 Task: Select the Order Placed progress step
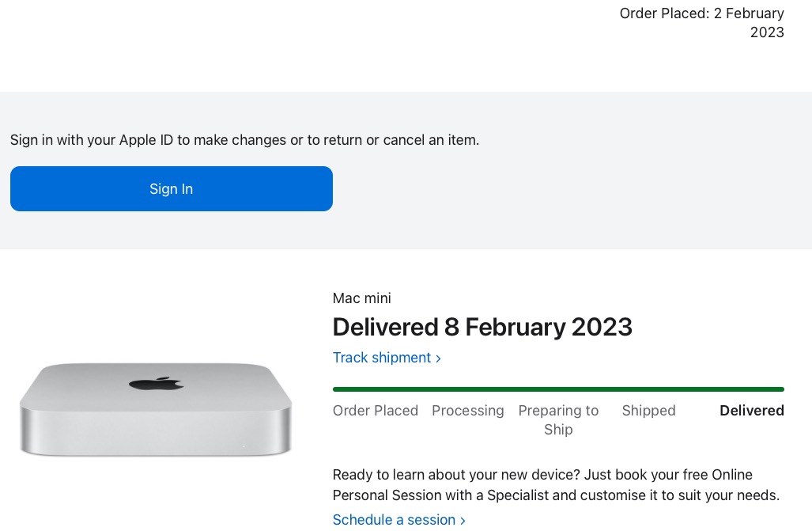point(376,411)
